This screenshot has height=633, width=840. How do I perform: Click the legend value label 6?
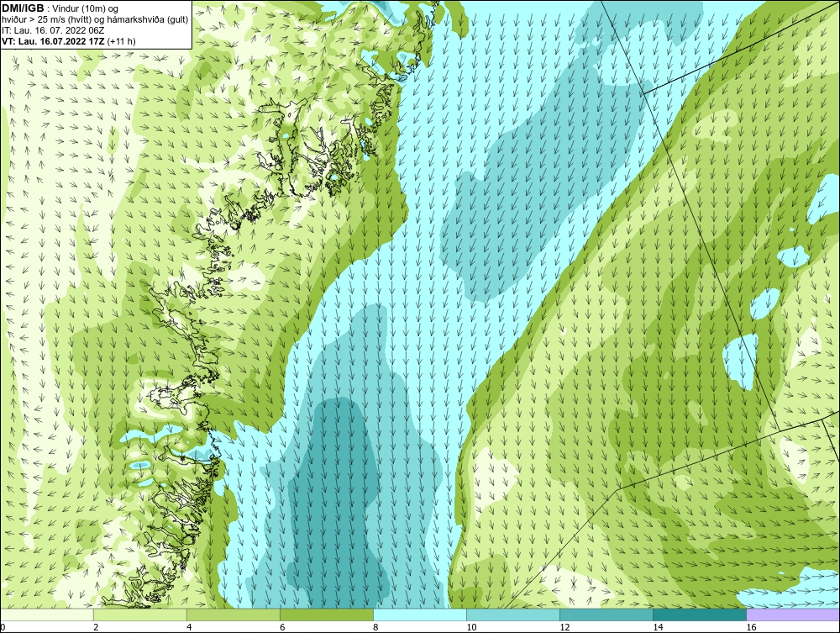coord(282,628)
